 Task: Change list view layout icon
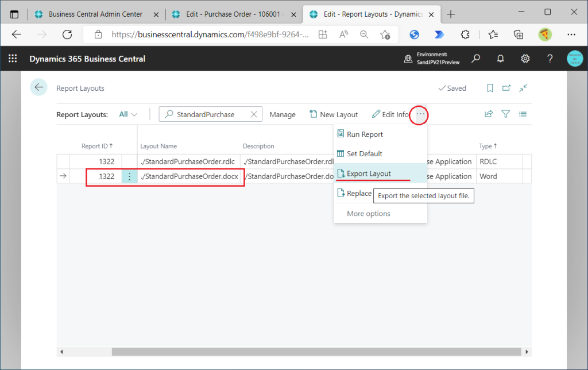click(x=523, y=114)
